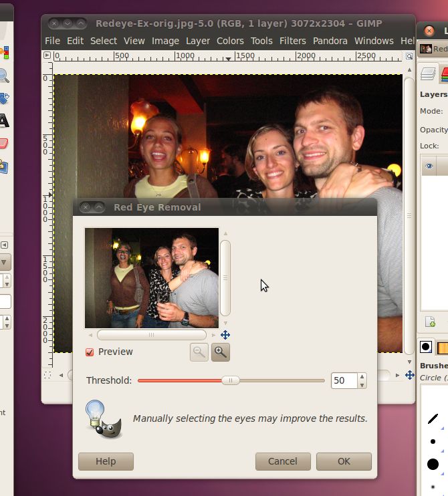448x496 pixels.
Task: Select the small round circle brush
Action: pyautogui.click(x=433, y=441)
